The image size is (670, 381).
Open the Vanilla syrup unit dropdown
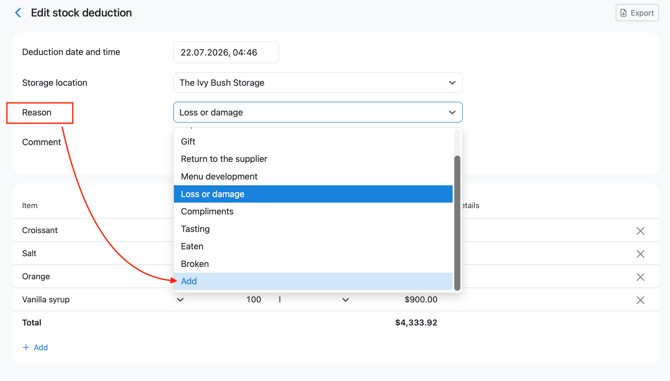(x=345, y=300)
